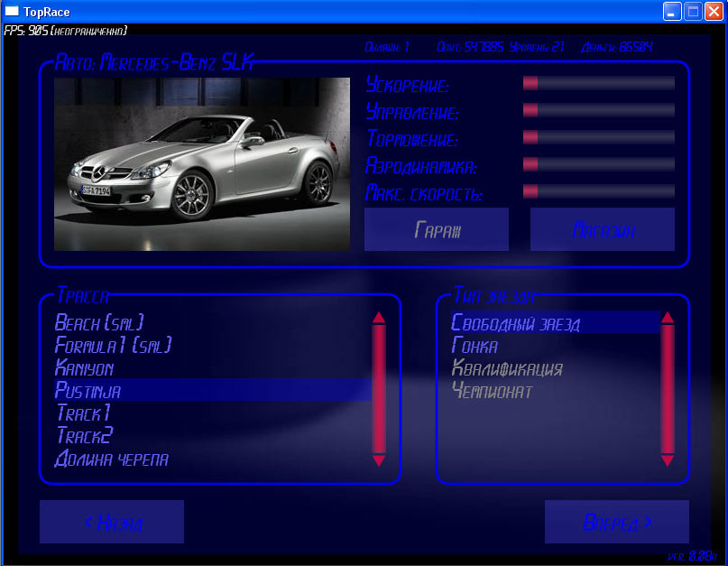The height and width of the screenshot is (566, 728).
Task: Go back with the Назад button
Action: (112, 522)
